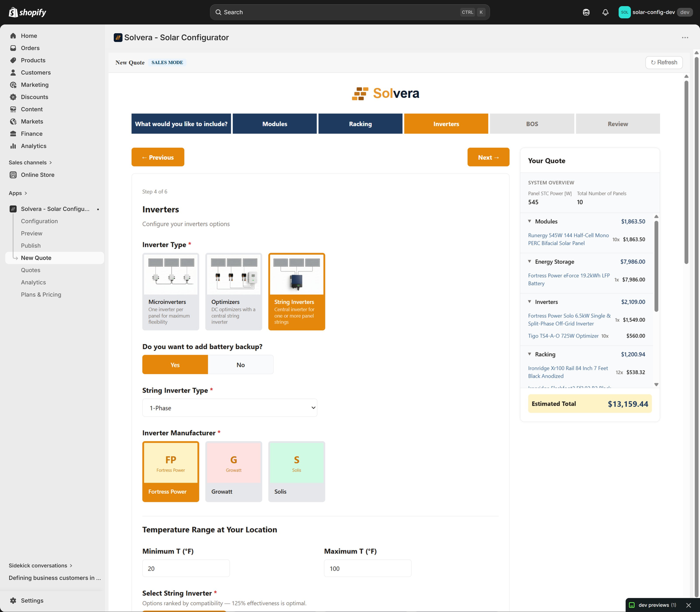Click the dev previews terminal icon
Screen dimensions: 700x612
tap(632, 605)
